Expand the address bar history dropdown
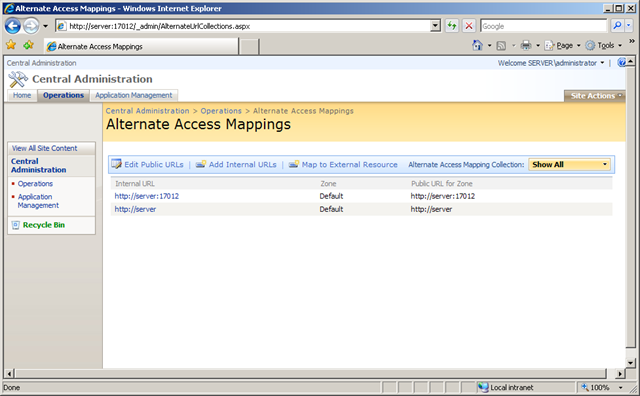The image size is (640, 396). [436, 26]
